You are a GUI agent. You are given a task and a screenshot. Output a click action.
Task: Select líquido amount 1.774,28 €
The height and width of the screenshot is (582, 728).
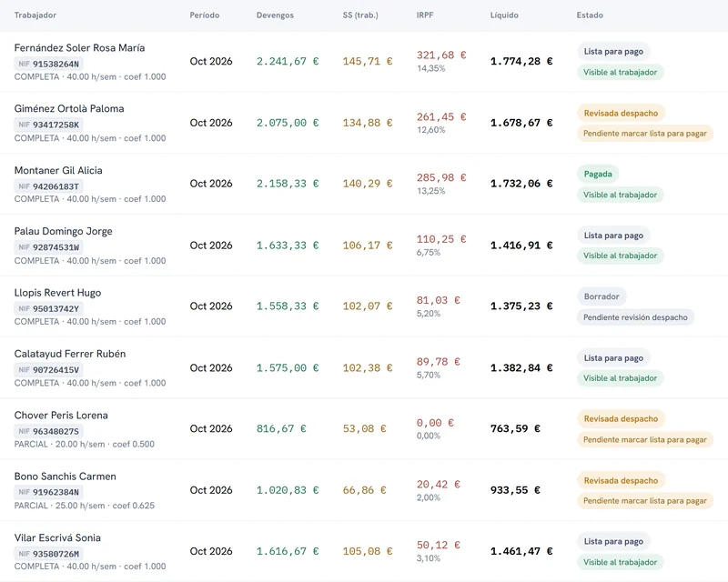pyautogui.click(x=521, y=61)
